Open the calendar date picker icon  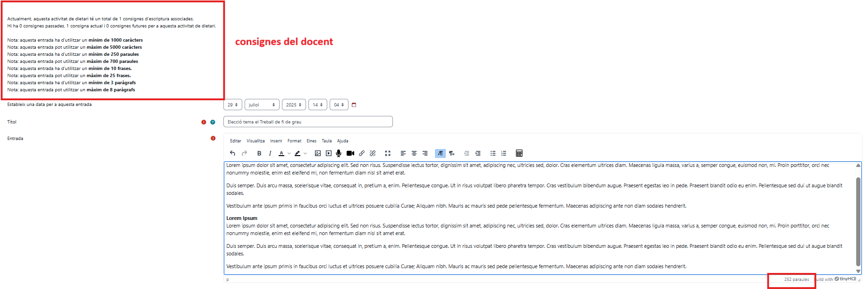(x=354, y=105)
